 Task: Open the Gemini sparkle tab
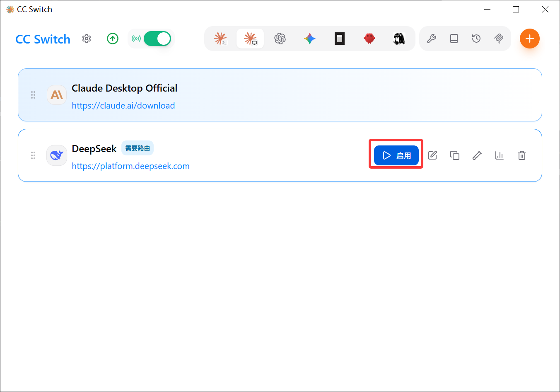click(310, 39)
